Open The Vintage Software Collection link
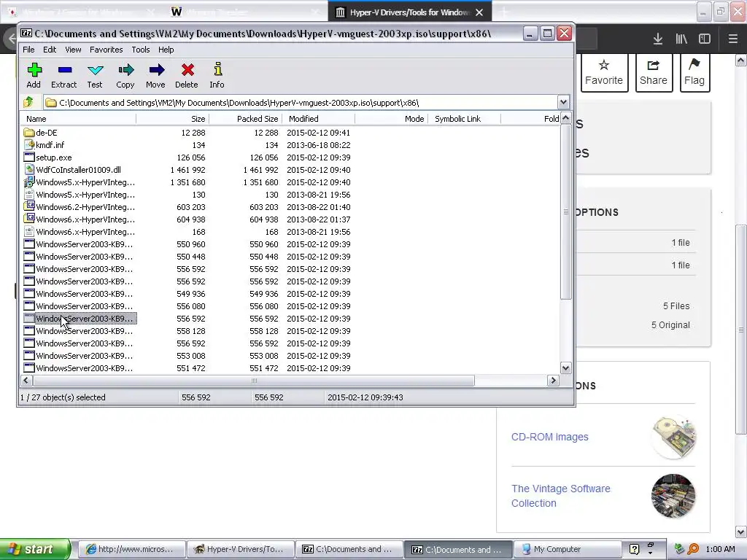The width and height of the screenshot is (747, 560). pyautogui.click(x=561, y=496)
